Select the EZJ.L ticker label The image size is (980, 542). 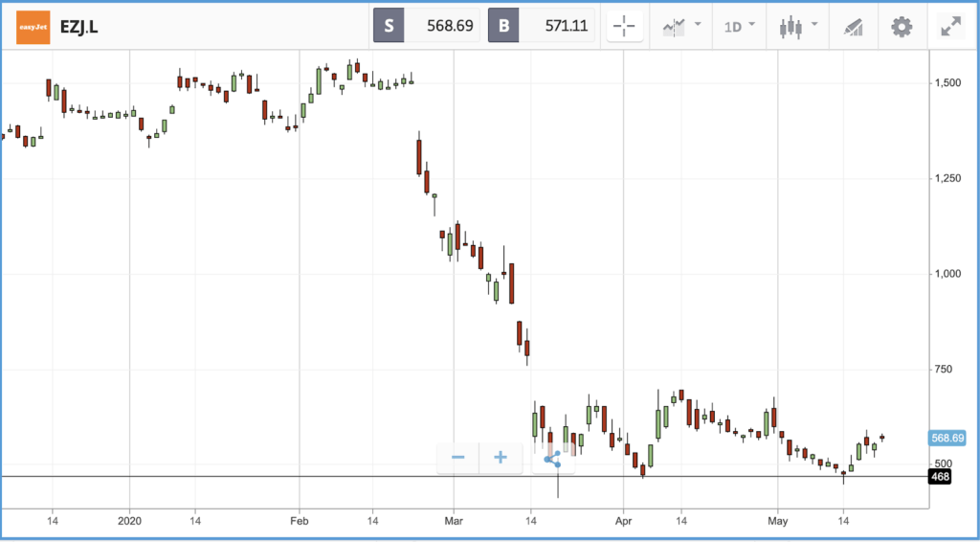(79, 27)
